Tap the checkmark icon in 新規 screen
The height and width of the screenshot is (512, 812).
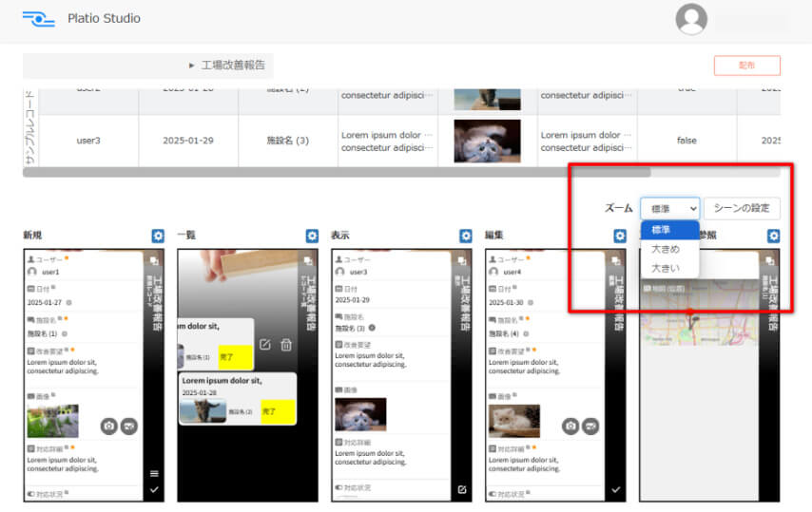[x=154, y=489]
